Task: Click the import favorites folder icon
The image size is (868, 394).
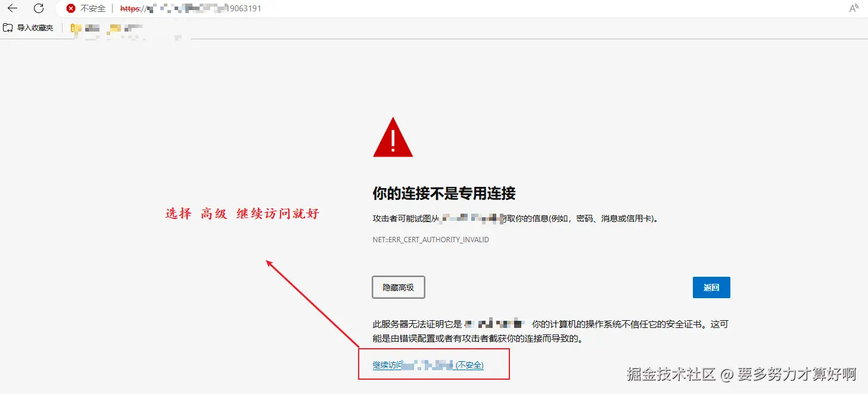Action: coord(8,27)
